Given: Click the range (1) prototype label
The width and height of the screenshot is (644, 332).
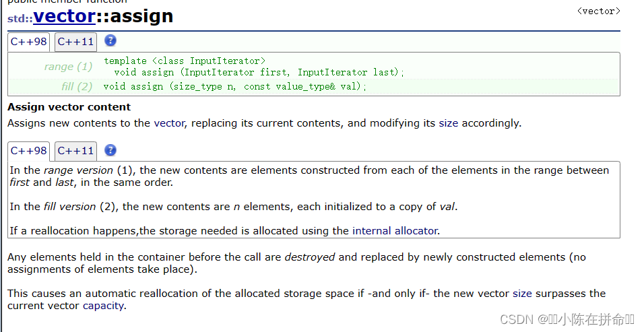Looking at the screenshot, I should (68, 67).
